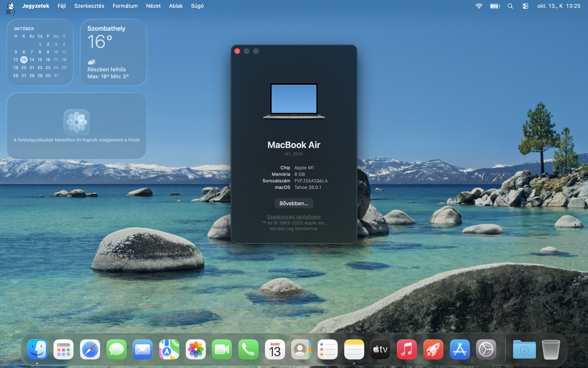Click the MacBook Air laptop image

(294, 101)
